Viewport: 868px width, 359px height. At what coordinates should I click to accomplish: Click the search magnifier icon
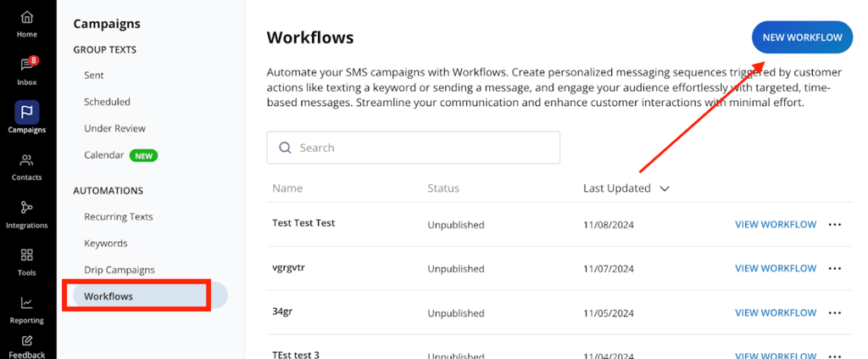285,148
